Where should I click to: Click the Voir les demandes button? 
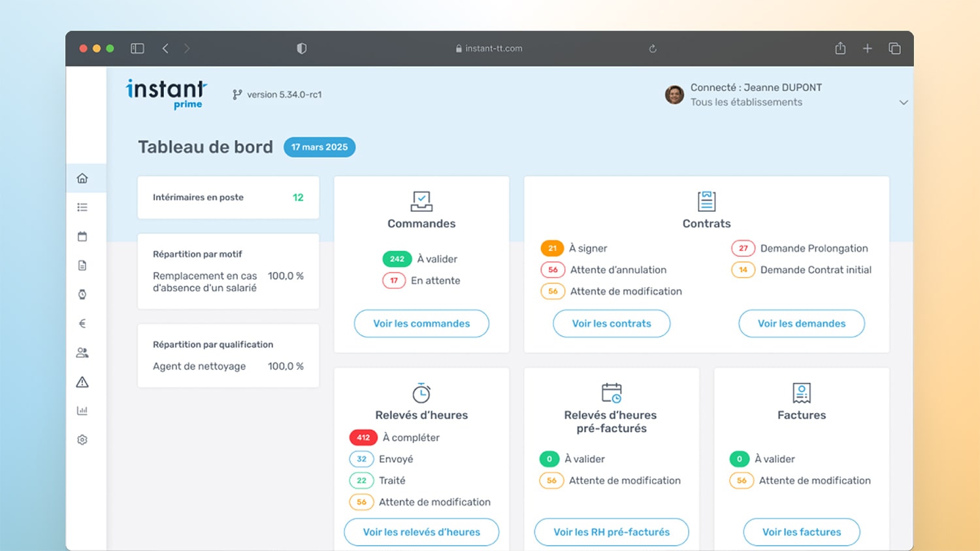pyautogui.click(x=802, y=324)
